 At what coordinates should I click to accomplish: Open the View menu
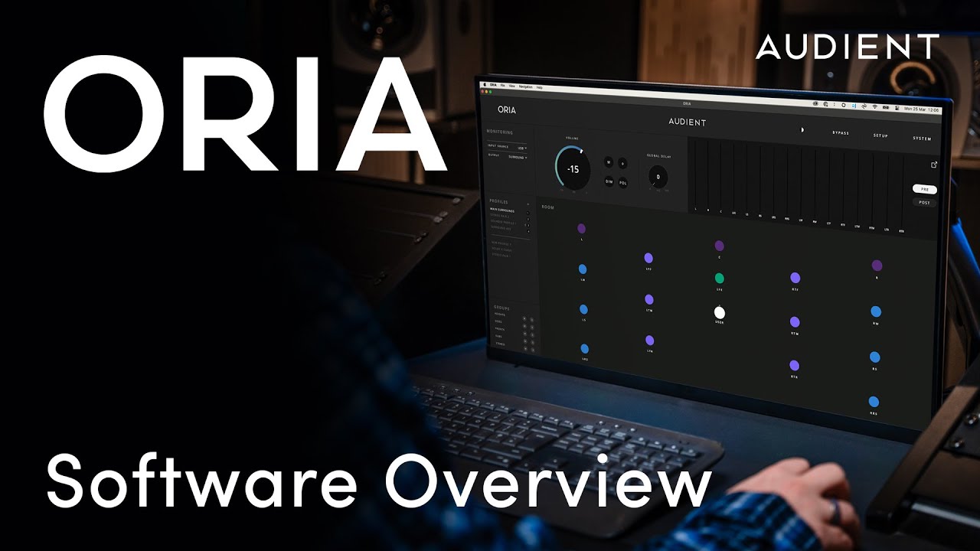(511, 86)
